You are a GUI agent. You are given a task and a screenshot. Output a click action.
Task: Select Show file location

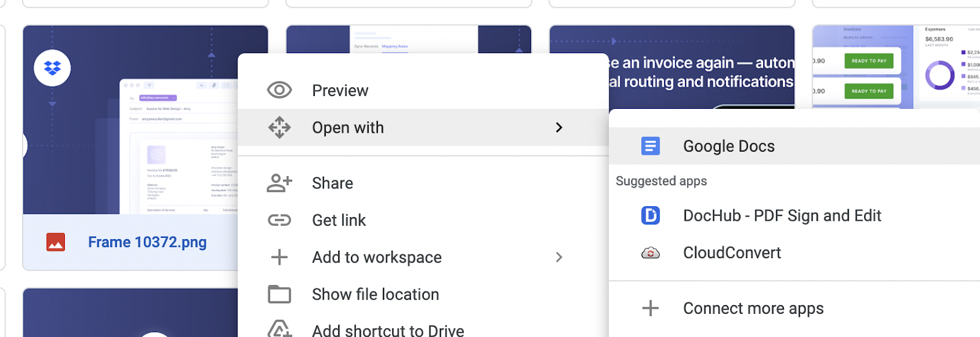tap(423, 294)
